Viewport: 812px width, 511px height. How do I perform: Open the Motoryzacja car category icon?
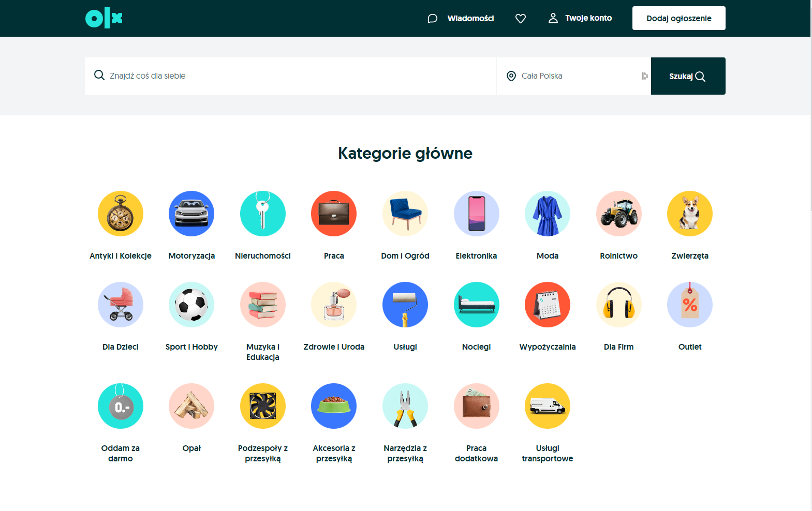click(191, 214)
